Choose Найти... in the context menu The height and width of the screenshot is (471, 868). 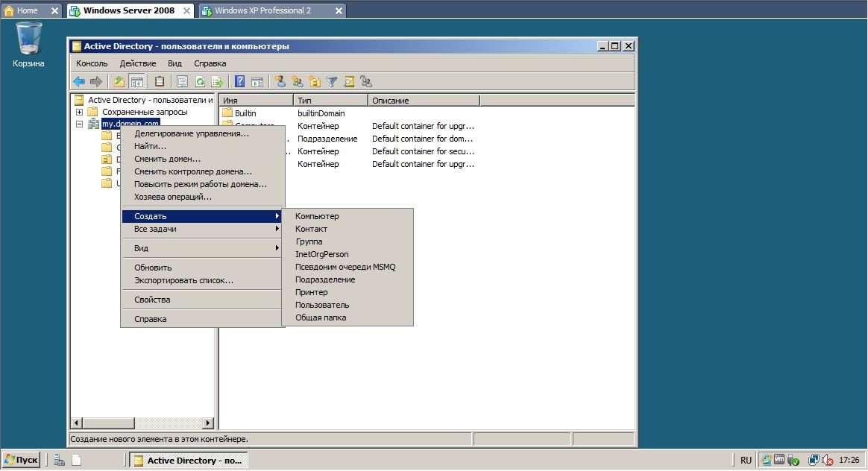coord(202,146)
